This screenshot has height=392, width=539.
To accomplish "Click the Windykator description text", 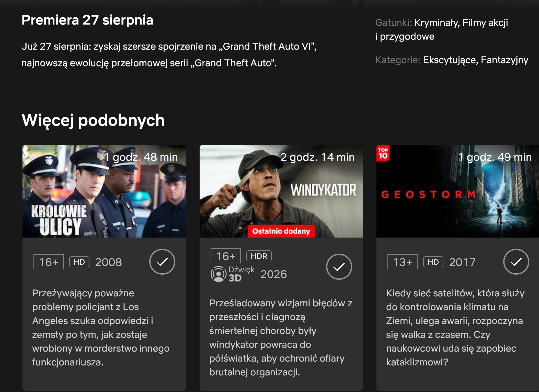I will point(281,338).
